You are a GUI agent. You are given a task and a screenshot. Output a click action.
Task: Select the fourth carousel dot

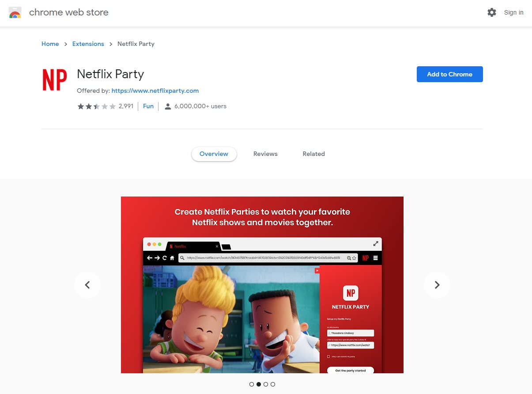coord(273,384)
